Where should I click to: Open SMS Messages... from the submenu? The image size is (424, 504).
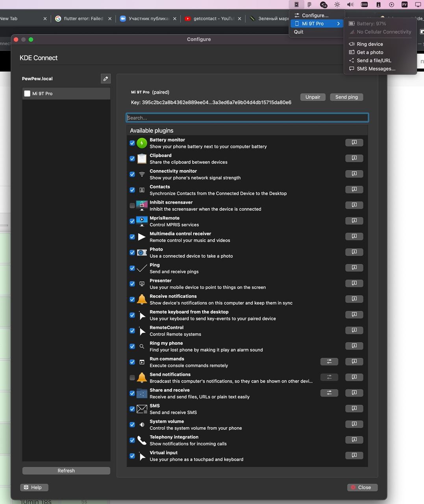(x=380, y=69)
